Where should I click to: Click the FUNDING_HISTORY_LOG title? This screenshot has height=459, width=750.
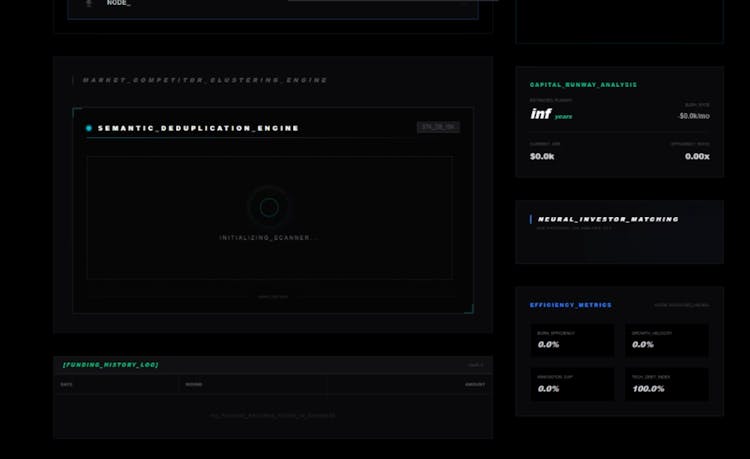(110, 365)
